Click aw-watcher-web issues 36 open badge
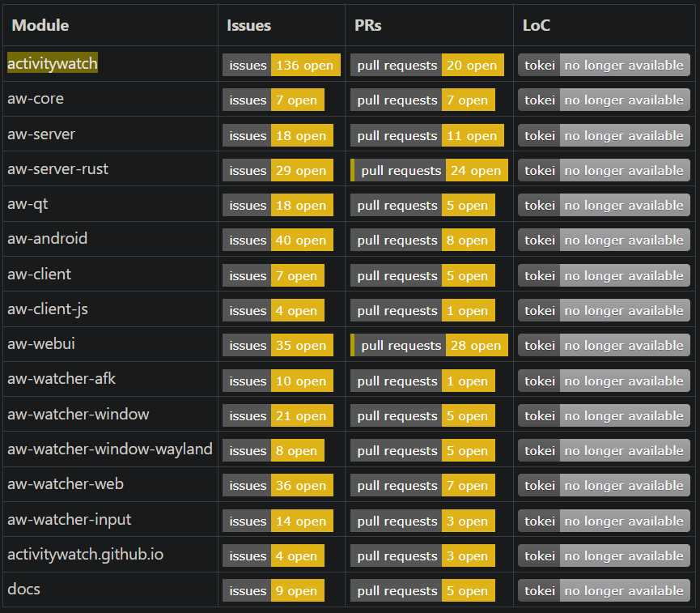 tap(278, 485)
